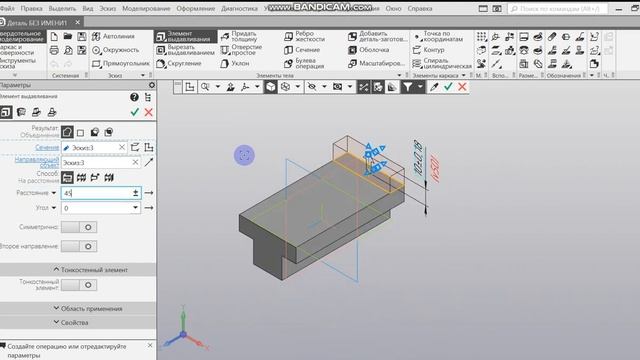Click the open folder icon
Viewport: 640px width, 360px height.
pyautogui.click(x=68, y=36)
